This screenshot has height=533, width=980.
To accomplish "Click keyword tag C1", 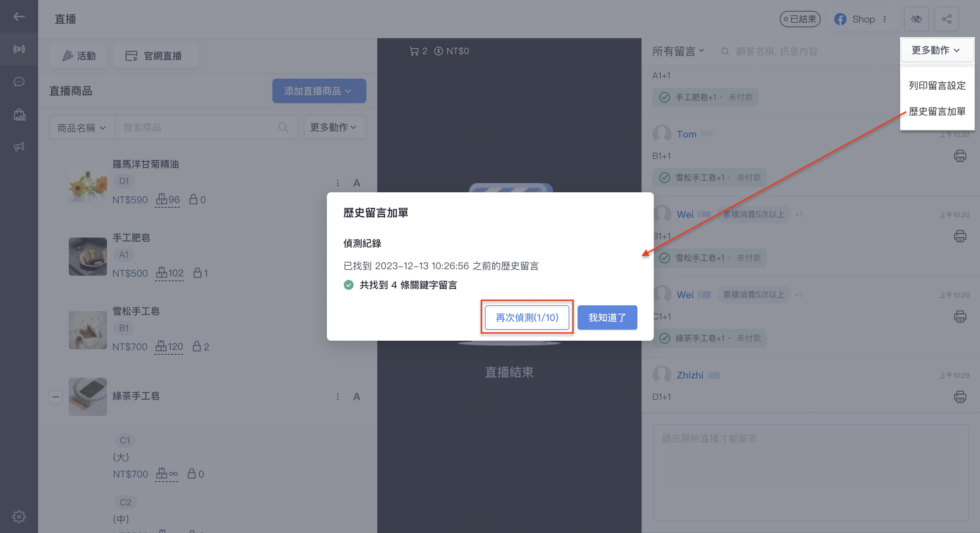I will tap(125, 440).
